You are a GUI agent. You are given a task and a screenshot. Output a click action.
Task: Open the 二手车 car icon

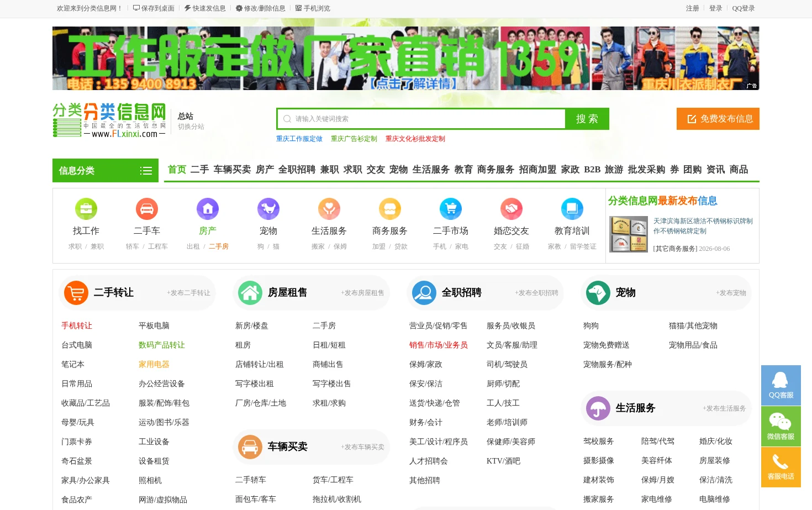tap(147, 209)
